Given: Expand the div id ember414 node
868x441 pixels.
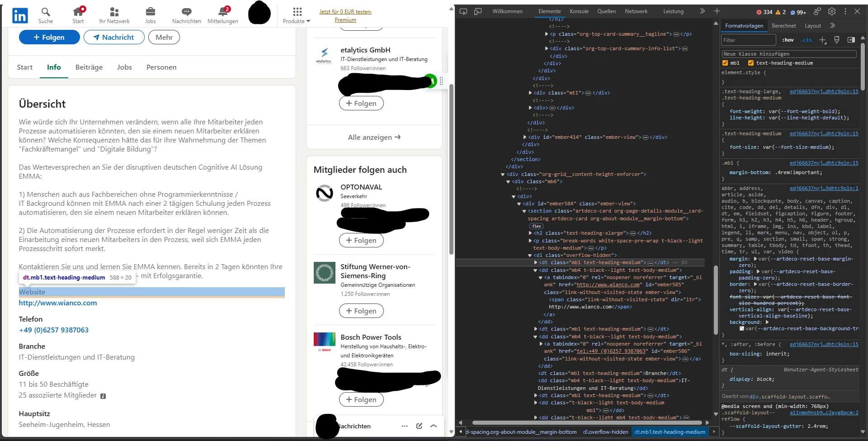Looking at the screenshot, I should click(x=525, y=137).
